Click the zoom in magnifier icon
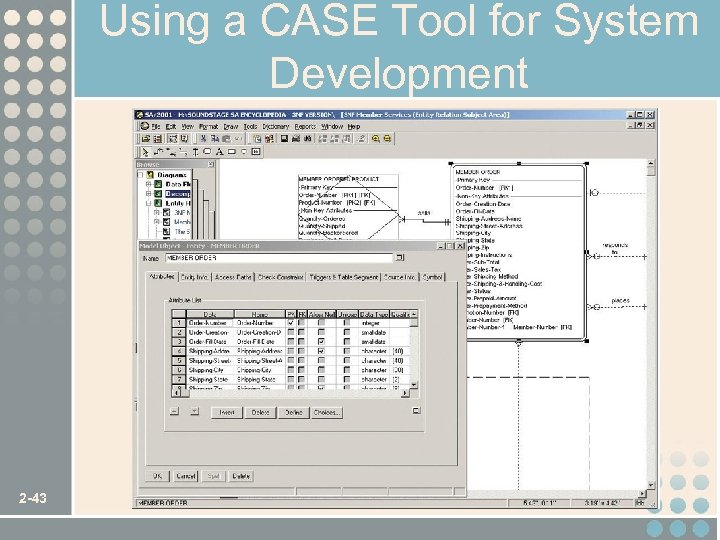This screenshot has width=720, height=540. pyautogui.click(x=376, y=139)
